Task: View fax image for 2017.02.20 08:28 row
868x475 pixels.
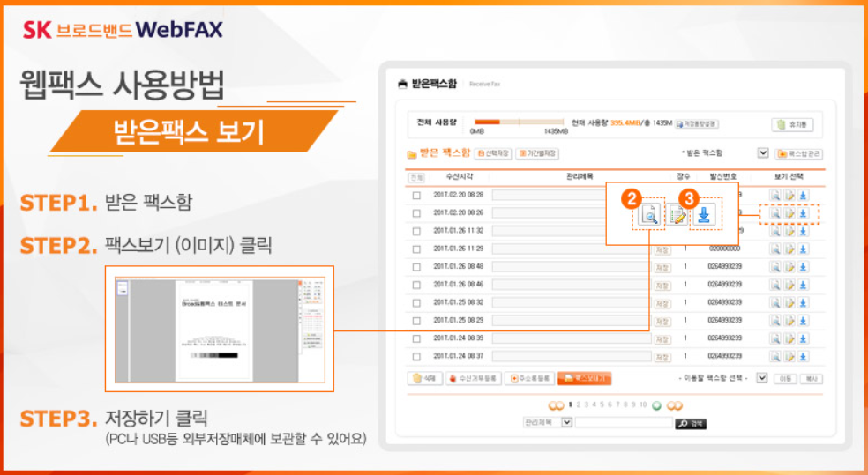Action: (x=775, y=195)
